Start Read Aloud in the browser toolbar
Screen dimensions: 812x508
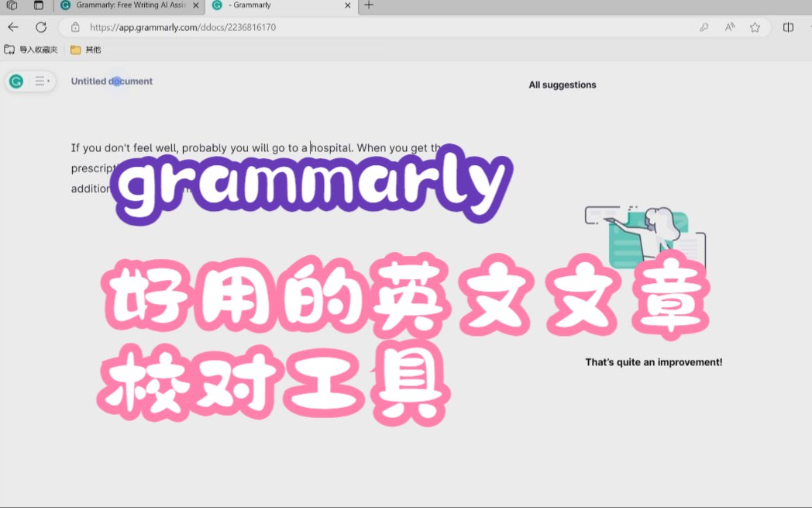tap(729, 27)
